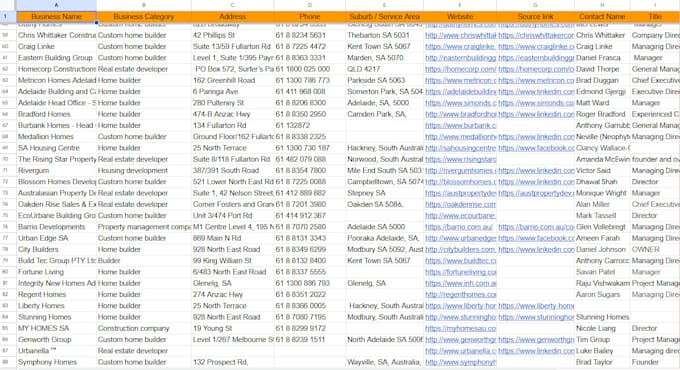Click the 42 Phillips St address cell
Image resolution: width=680 pixels, height=370 pixels.
click(x=232, y=35)
